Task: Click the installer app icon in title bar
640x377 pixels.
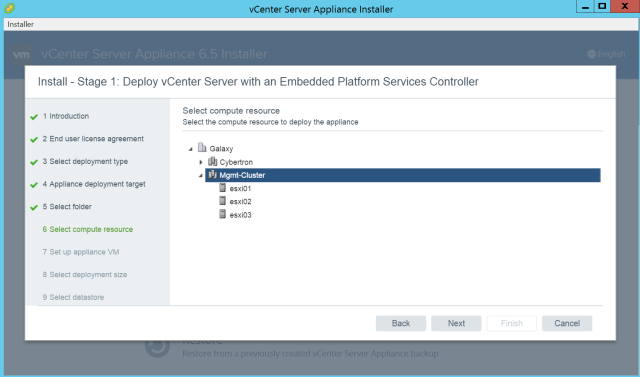Action: 9,9
